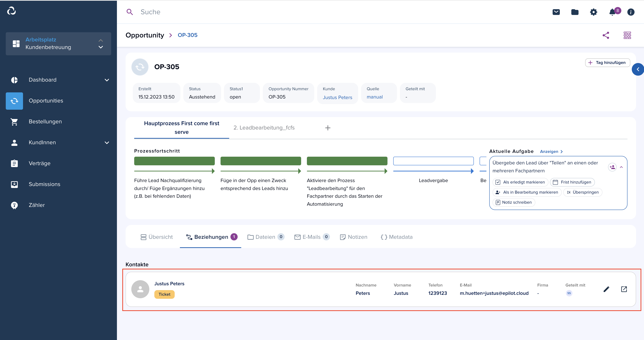Click Opportunity breadcrumb title
644x340 pixels.
(x=145, y=35)
